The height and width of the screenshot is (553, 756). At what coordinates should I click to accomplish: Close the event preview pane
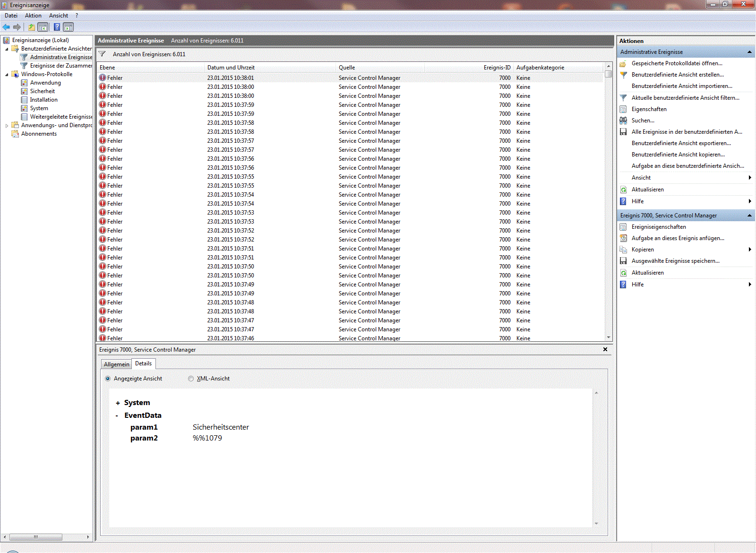tap(605, 349)
